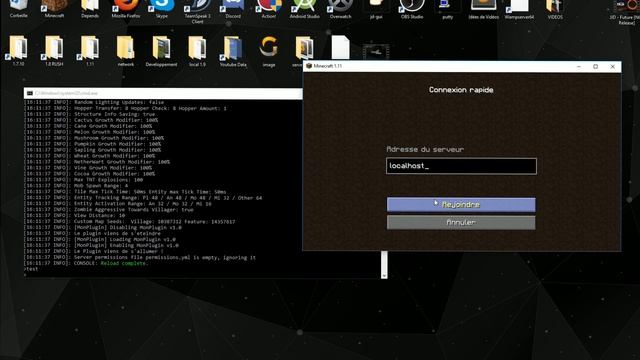
Task: Click the 'Structure Info Saving: true' console line
Action: pyautogui.click(x=89, y=114)
